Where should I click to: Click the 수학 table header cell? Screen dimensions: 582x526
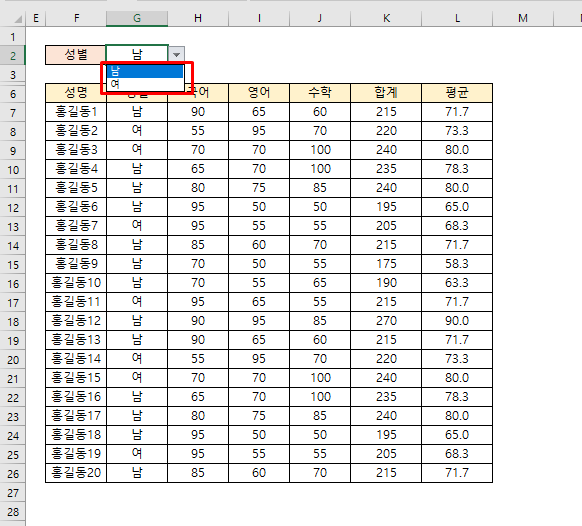point(320,93)
